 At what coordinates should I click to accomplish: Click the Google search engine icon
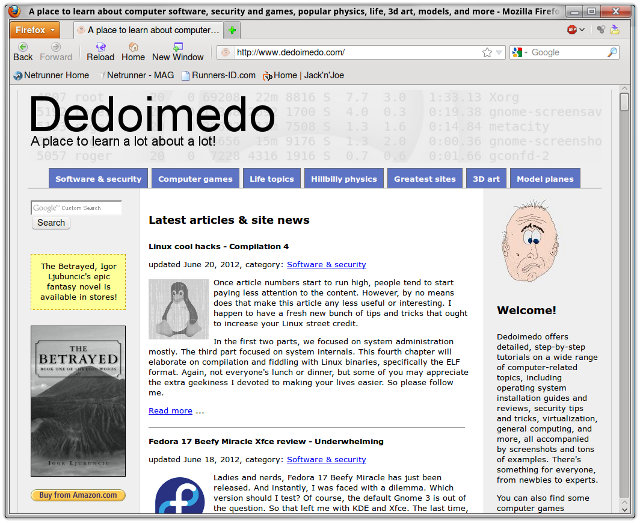pos(517,52)
